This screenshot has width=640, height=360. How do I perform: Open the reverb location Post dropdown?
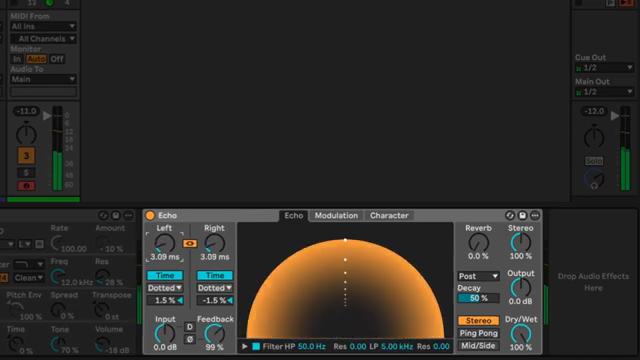478,276
